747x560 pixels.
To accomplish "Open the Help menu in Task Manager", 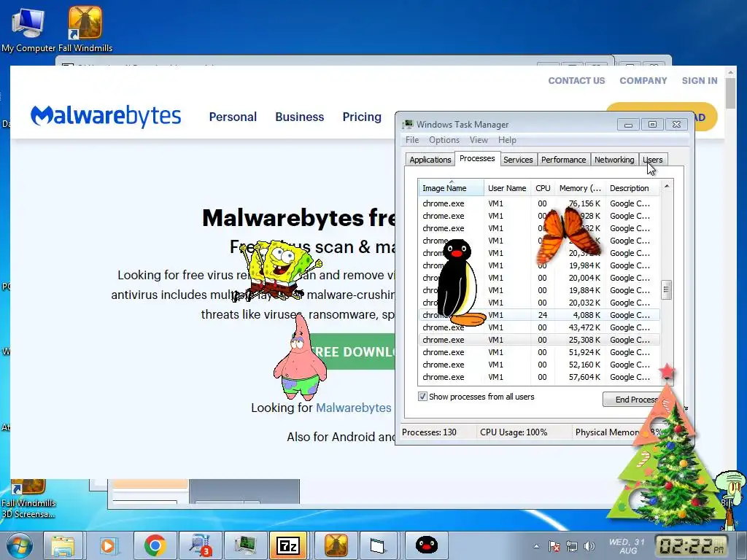I will (507, 139).
